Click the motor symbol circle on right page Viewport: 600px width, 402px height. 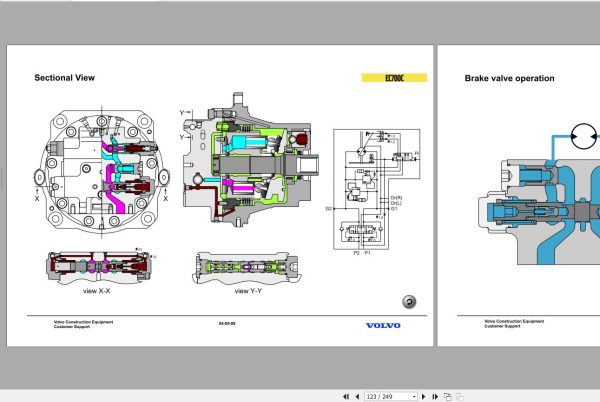click(x=584, y=136)
